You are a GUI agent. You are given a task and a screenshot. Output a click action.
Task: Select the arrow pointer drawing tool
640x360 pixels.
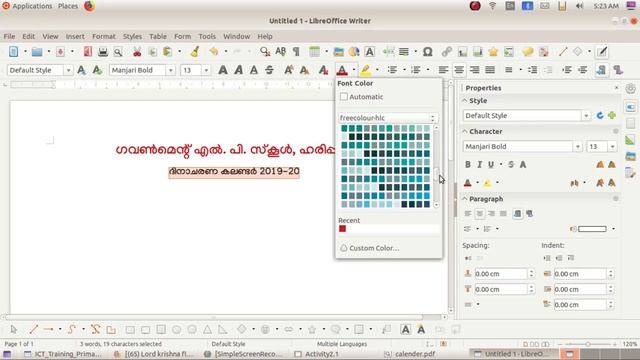click(x=13, y=329)
